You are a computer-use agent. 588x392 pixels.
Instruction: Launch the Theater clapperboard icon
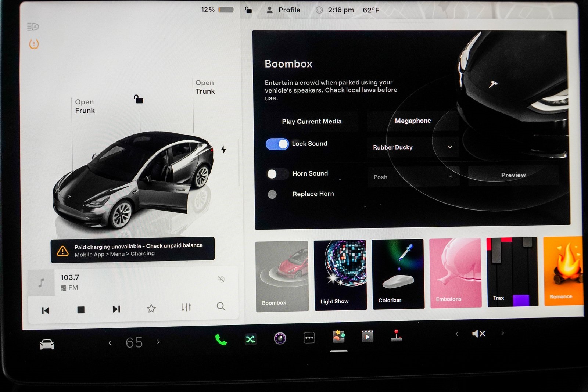(x=367, y=336)
